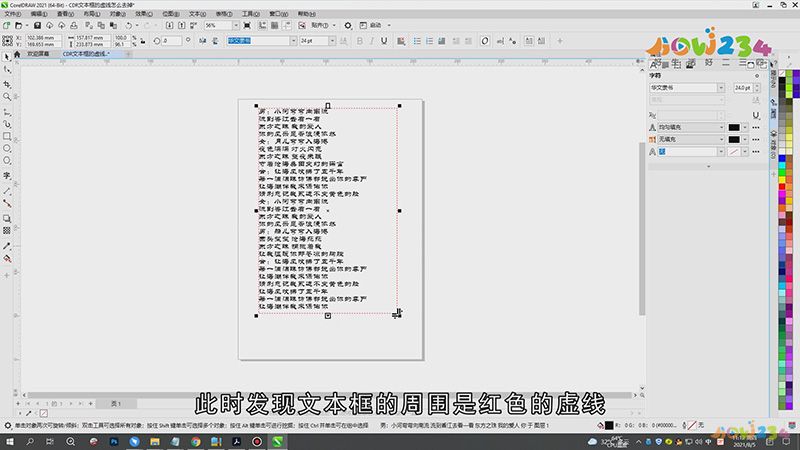Open font name dropdown in property bar
The height and width of the screenshot is (450, 800).
(x=293, y=41)
